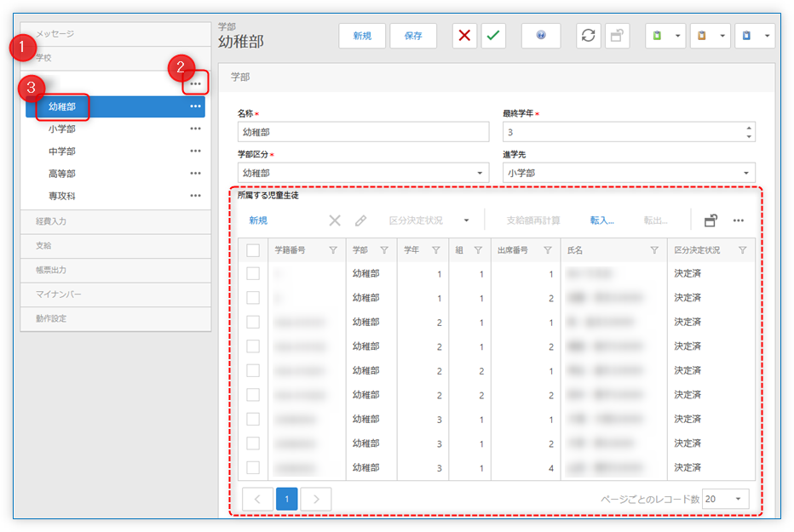This screenshot has height=532, width=794.
Task: Check the grade 2 class 2 student numbered 2
Action: point(253,395)
